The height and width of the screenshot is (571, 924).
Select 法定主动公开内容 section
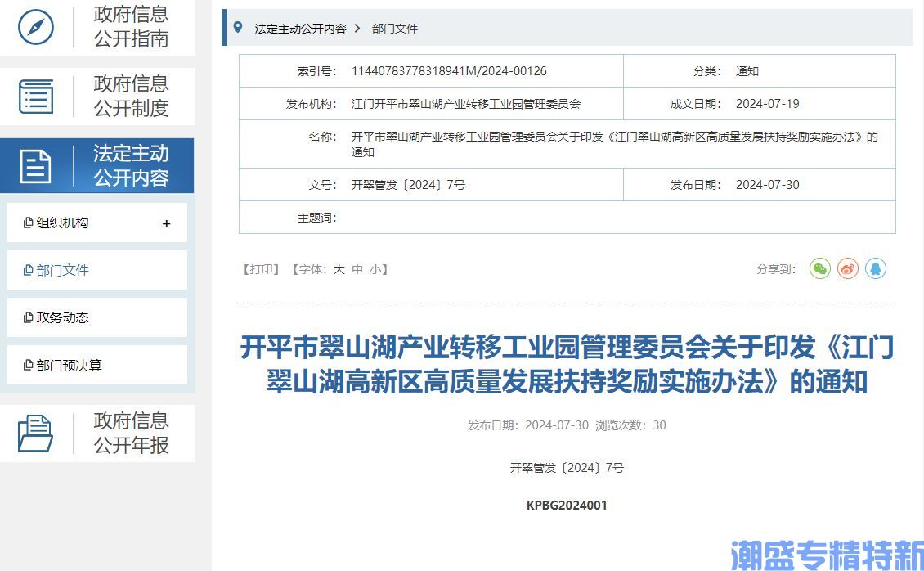click(97, 165)
